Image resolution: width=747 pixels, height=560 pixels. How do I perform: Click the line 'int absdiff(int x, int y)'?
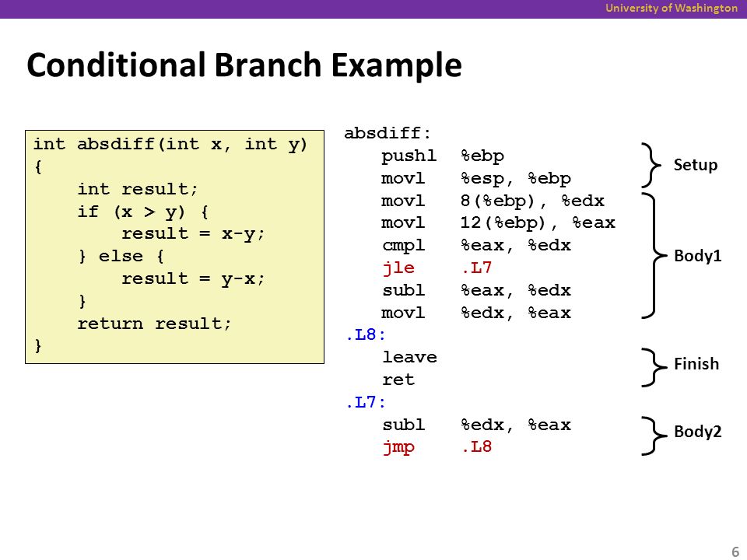click(x=170, y=145)
